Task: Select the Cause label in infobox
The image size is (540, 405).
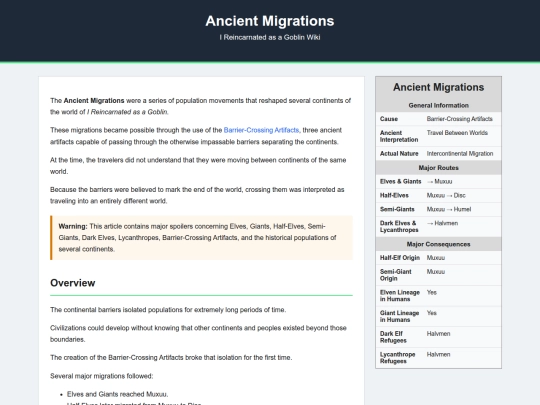Action: coord(389,119)
